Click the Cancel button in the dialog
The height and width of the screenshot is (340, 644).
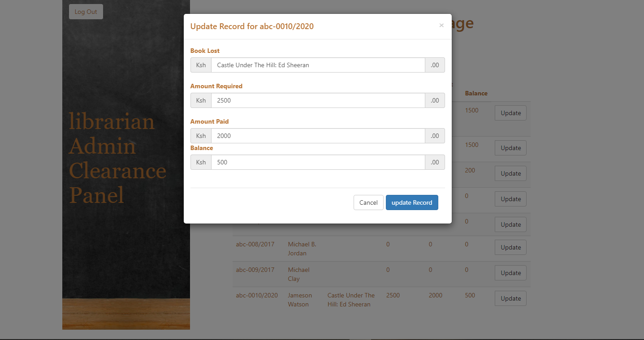pyautogui.click(x=368, y=202)
